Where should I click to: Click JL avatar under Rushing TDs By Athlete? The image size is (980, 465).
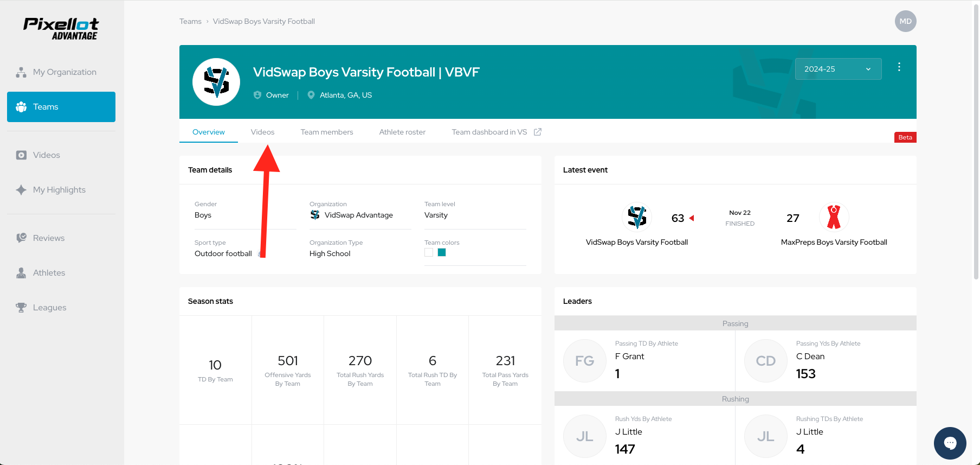766,436
